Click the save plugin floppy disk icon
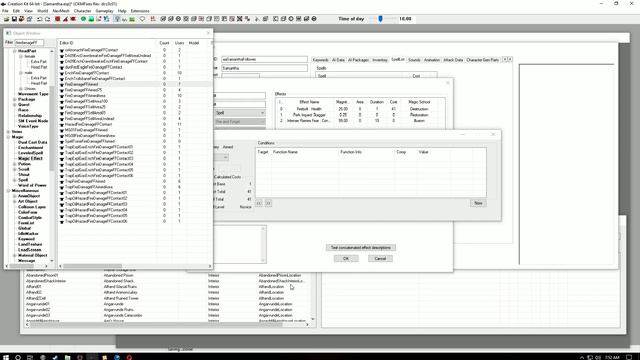Image resolution: width=640 pixels, height=360 pixels. tap(14, 19)
